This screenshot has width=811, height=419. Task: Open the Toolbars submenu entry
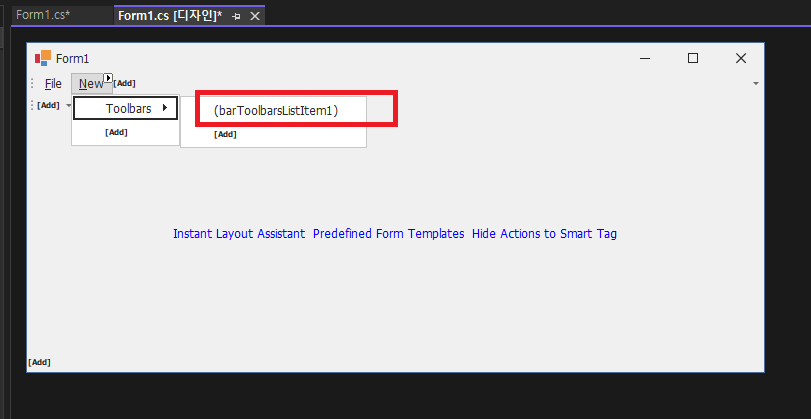125,109
